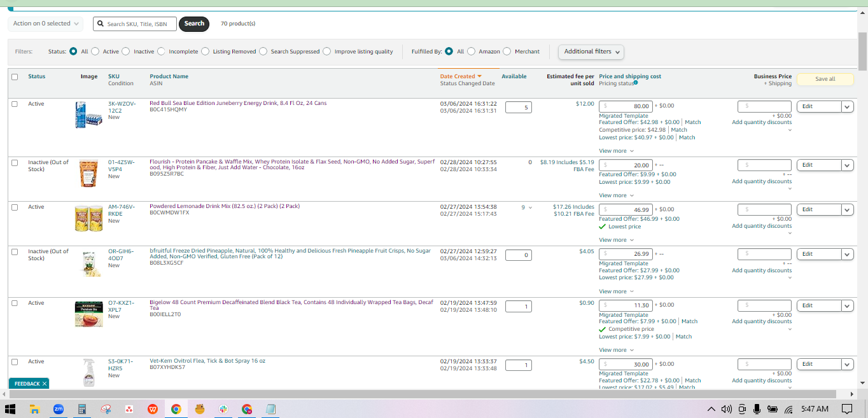Screen dimensions: 868x418
Task: Sort by Status column header
Action: point(37,76)
